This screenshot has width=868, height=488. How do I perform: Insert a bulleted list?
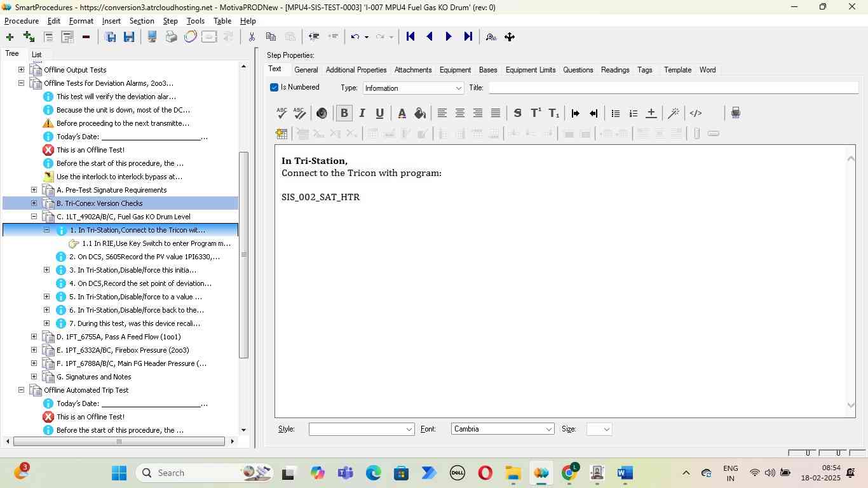(615, 113)
